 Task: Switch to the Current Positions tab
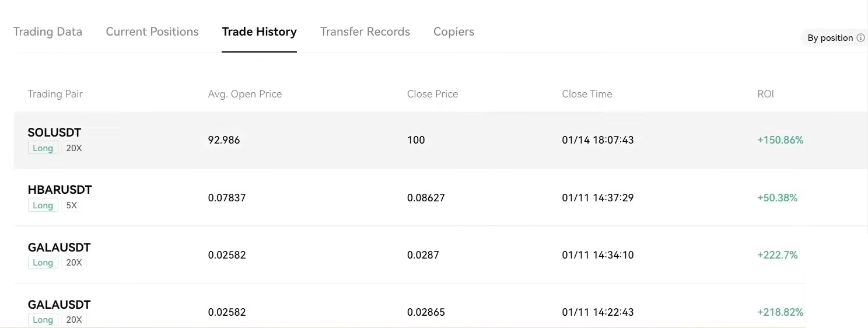click(x=152, y=32)
